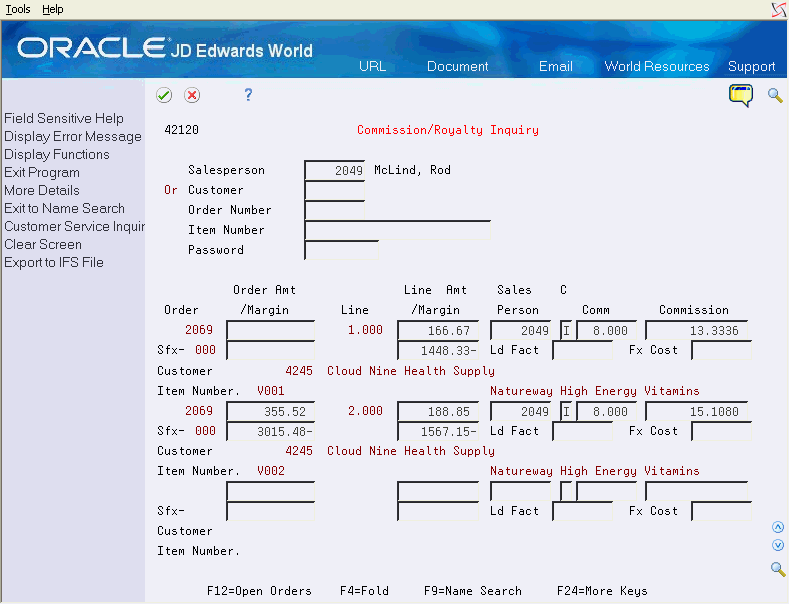Click the green checkmark OK icon
The height and width of the screenshot is (604, 789).
(x=164, y=95)
